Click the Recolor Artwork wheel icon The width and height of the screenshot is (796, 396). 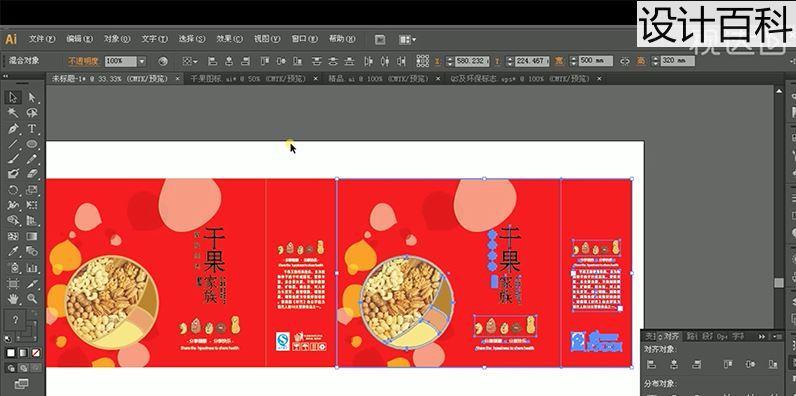[163, 61]
